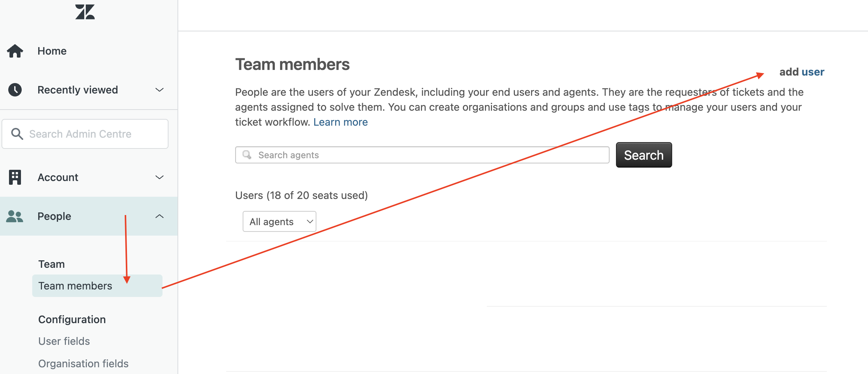Click the magnifier inside the Search agents field

pyautogui.click(x=248, y=154)
